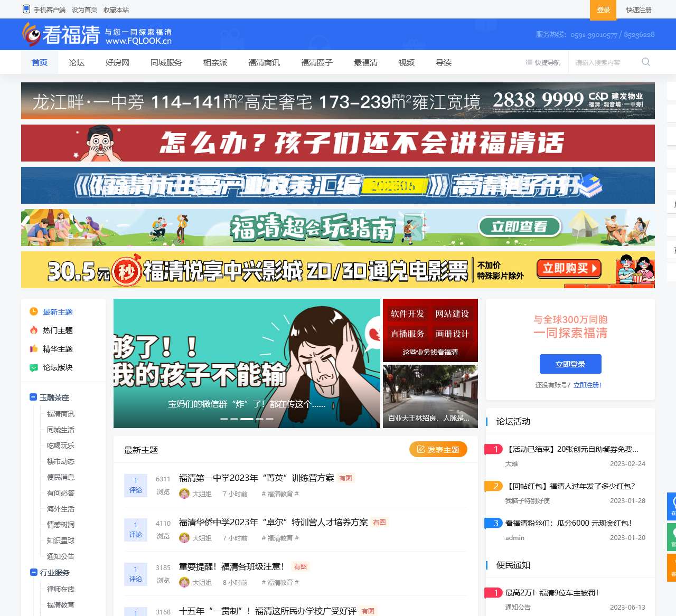Open the 福清话 red banner
This screenshot has height=616, width=676.
(338, 143)
